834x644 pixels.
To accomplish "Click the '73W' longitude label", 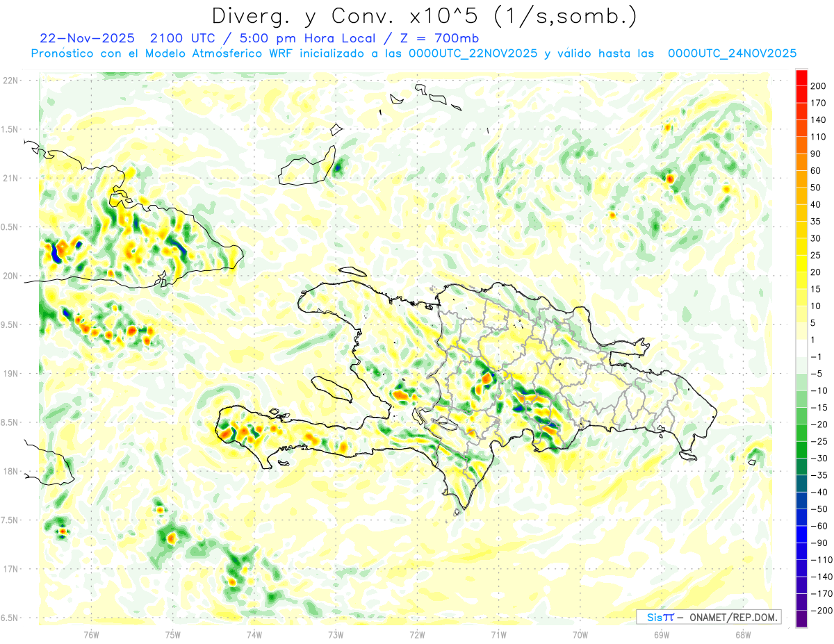I will pyautogui.click(x=336, y=634).
